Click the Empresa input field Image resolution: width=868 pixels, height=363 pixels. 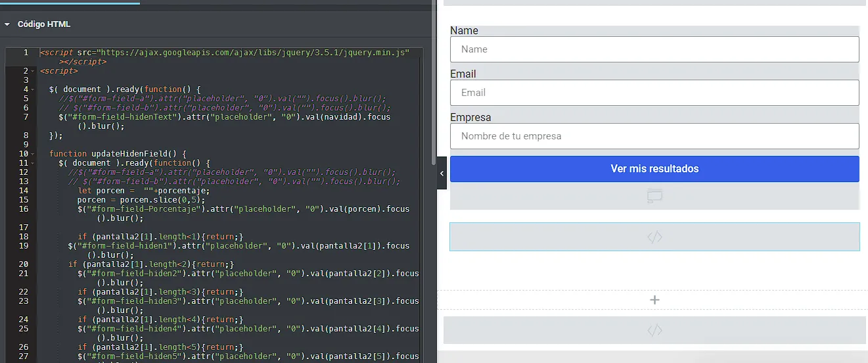pos(654,136)
